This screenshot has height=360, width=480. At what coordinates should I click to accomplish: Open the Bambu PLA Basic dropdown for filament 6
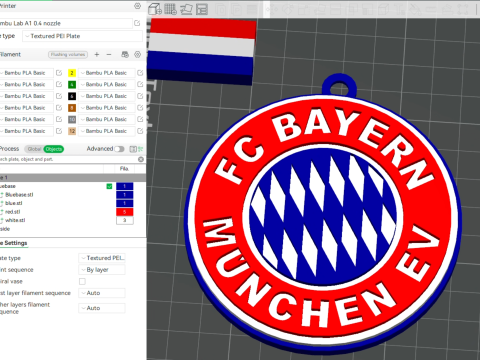pyautogui.click(x=107, y=96)
